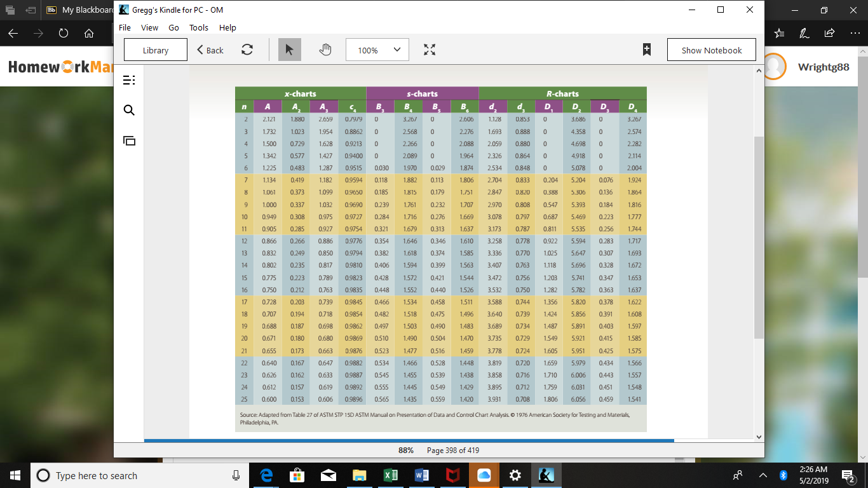The width and height of the screenshot is (868, 488).
Task: Go to the Kindle Library
Action: click(156, 50)
